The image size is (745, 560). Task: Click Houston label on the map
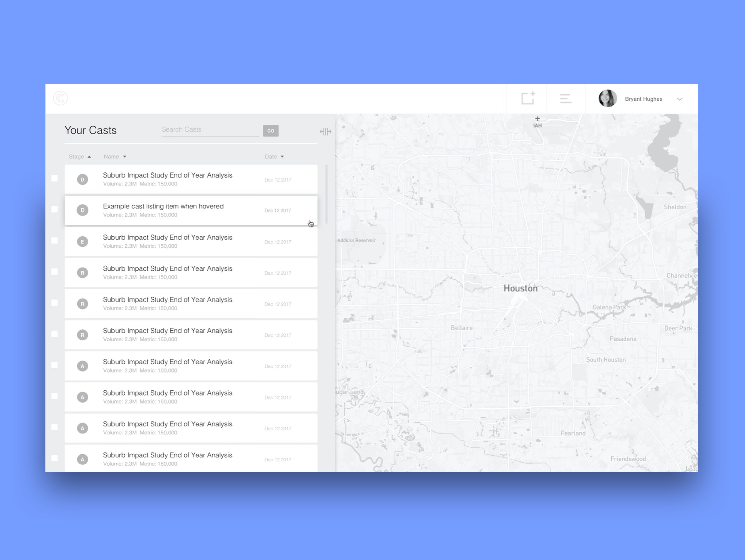[520, 288]
